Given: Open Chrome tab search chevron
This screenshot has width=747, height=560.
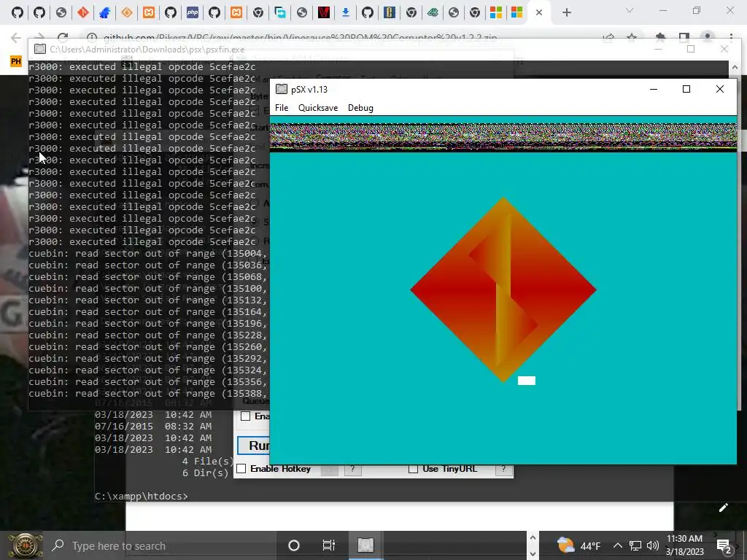Looking at the screenshot, I should click(x=630, y=10).
